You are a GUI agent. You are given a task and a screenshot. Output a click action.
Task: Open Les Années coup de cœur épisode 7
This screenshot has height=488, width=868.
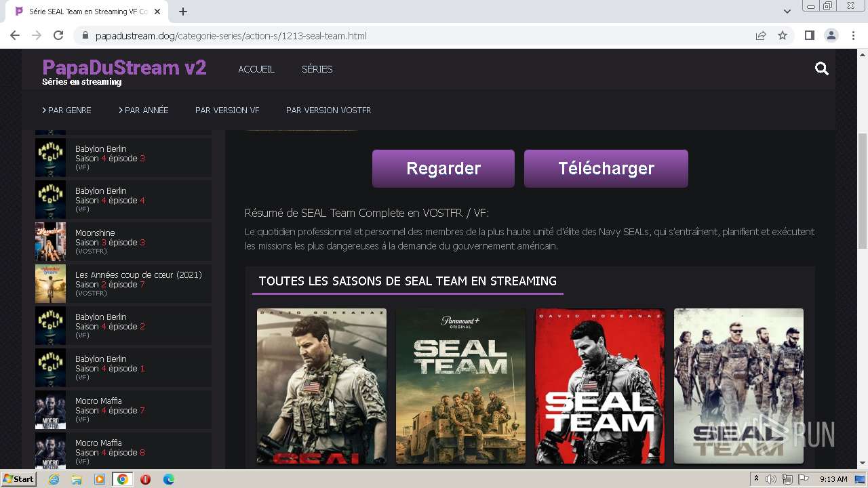click(123, 283)
